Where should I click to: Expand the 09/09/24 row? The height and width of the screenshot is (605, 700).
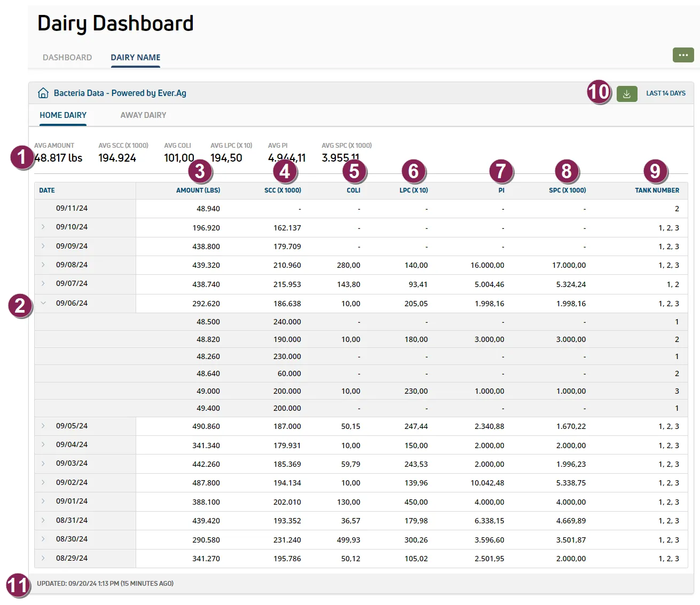43,246
